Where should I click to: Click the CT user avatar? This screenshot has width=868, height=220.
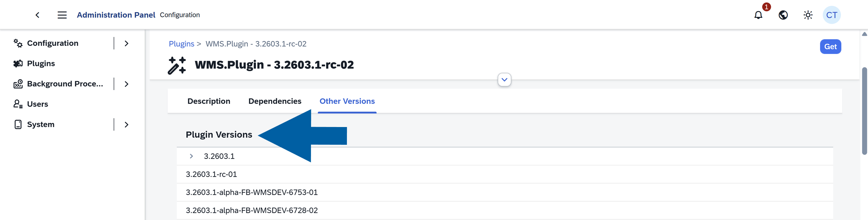tap(831, 15)
